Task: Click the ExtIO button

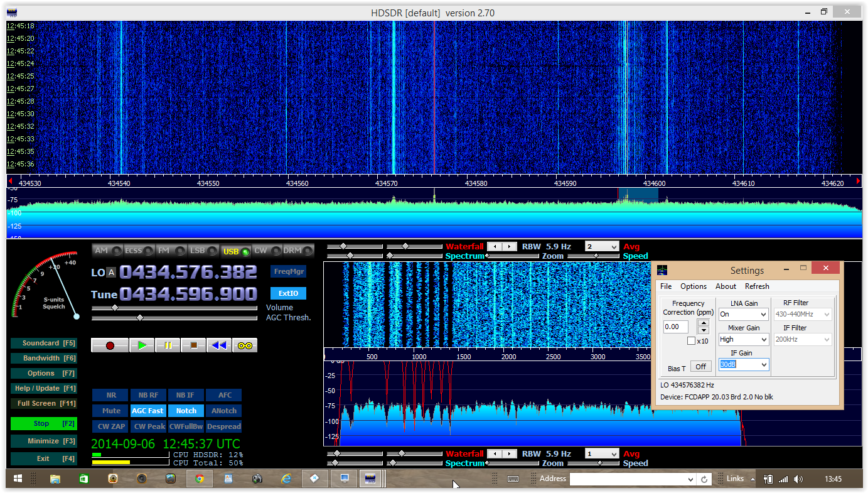Action: tap(289, 293)
